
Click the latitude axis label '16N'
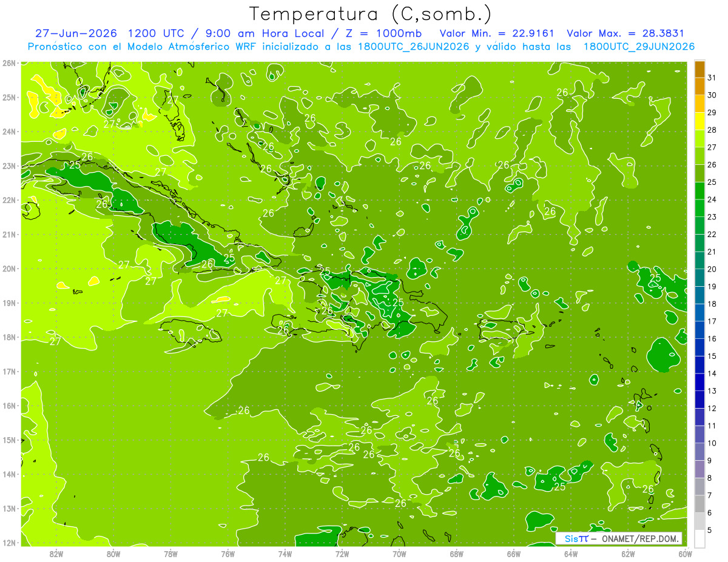click(x=9, y=406)
